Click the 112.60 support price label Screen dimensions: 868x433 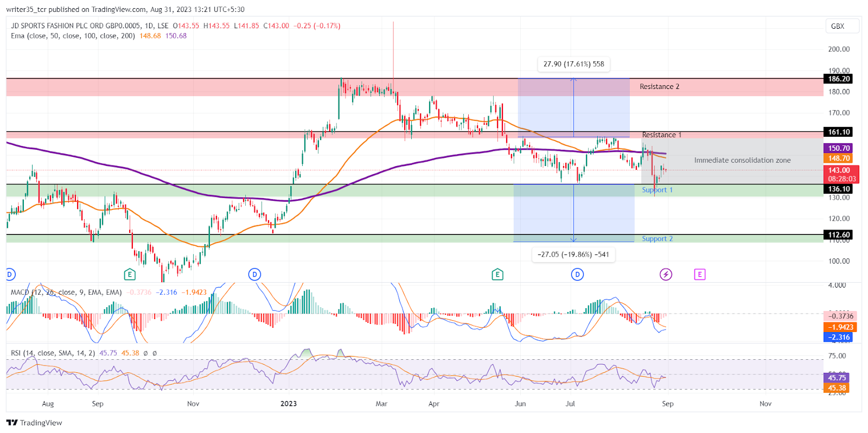(839, 235)
